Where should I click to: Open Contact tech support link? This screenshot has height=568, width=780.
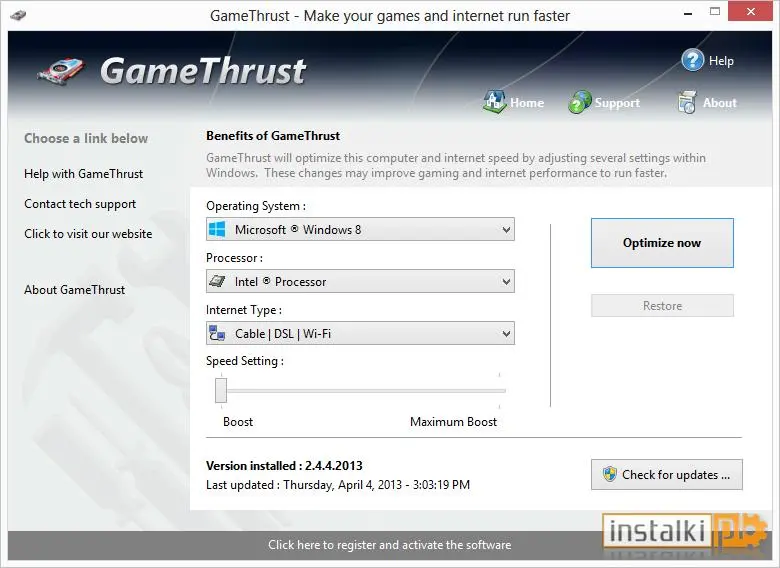[x=80, y=204]
